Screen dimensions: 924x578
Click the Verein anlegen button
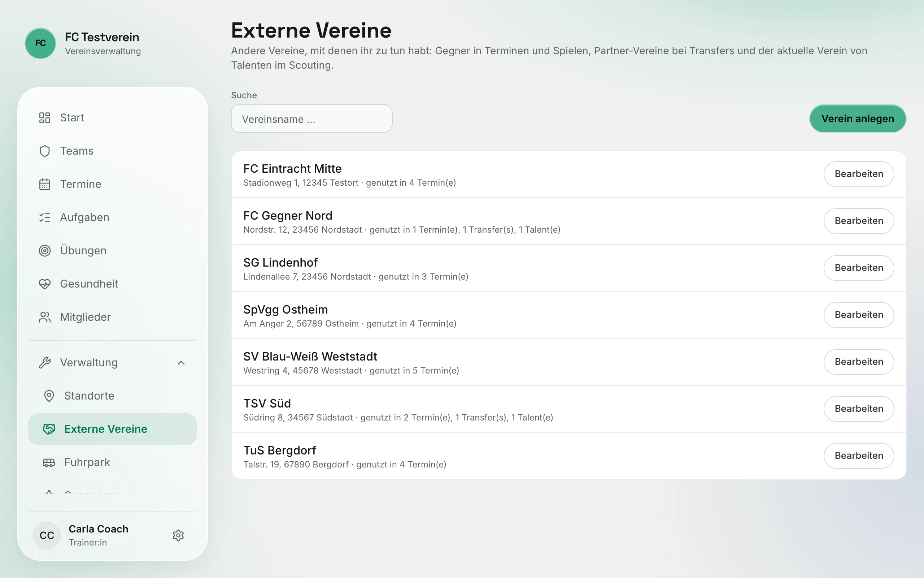(858, 118)
